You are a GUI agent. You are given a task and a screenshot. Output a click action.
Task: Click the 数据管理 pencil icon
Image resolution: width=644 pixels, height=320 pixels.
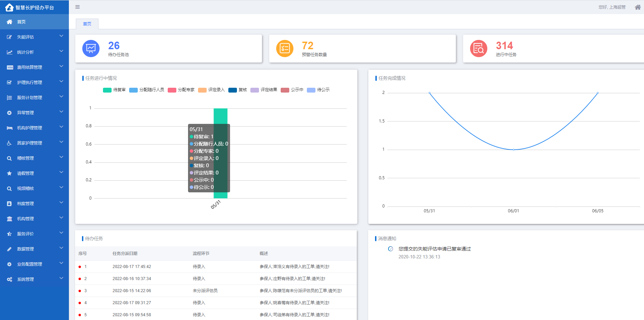[9, 249]
